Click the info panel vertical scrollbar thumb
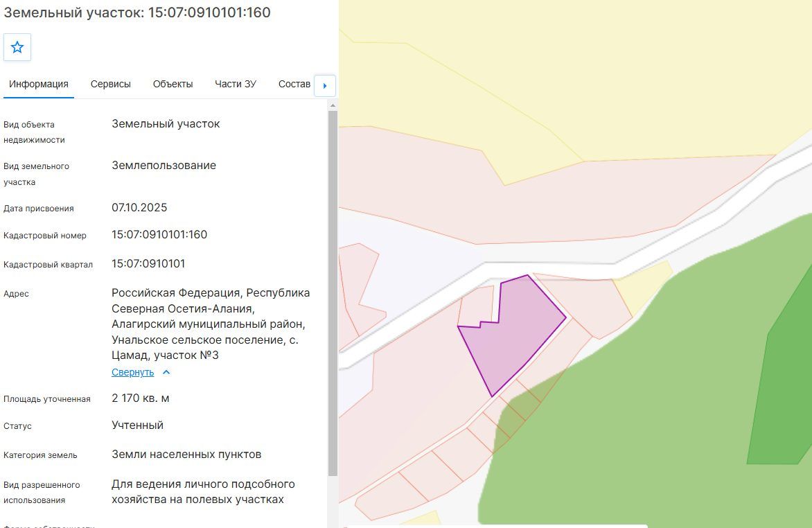The width and height of the screenshot is (812, 528). point(333,293)
